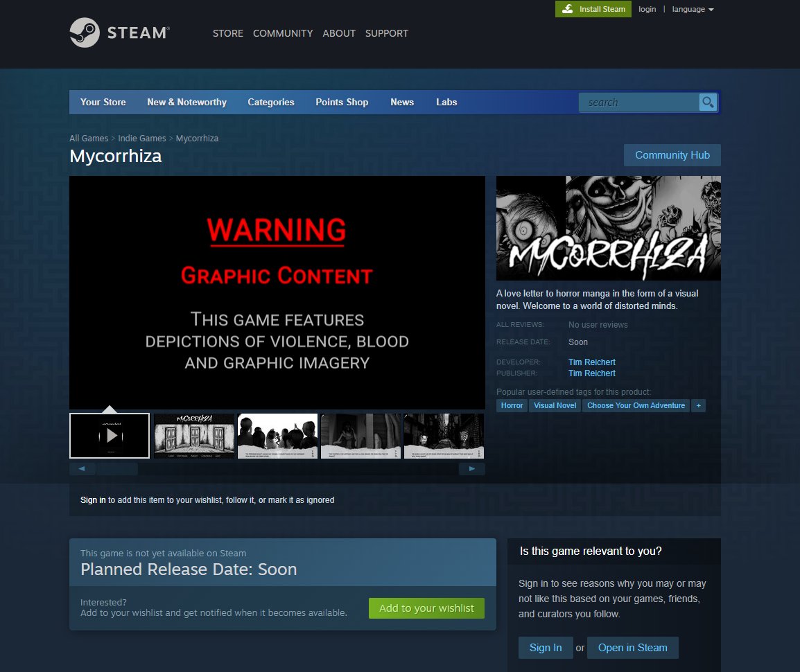Click the Mycorrhiza header capsule image

[609, 228]
